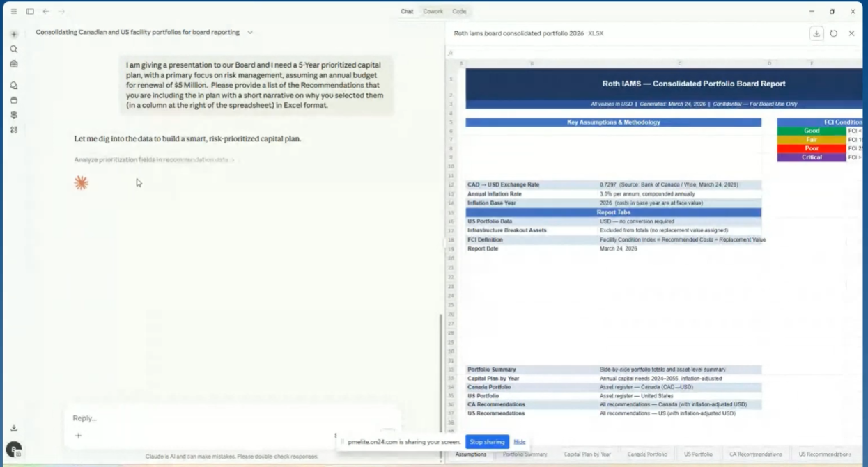Click the downloads icon at sidebar bottom

coord(14,427)
